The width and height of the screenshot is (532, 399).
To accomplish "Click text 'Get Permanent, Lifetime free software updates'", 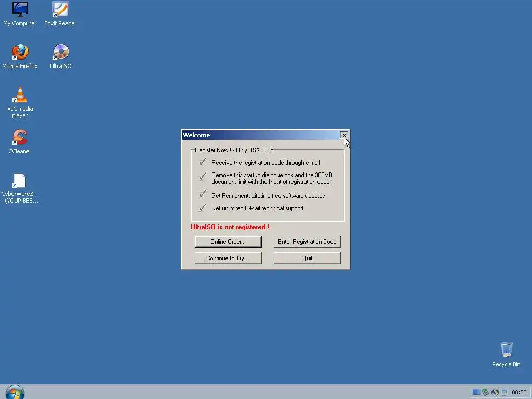I will pos(268,196).
